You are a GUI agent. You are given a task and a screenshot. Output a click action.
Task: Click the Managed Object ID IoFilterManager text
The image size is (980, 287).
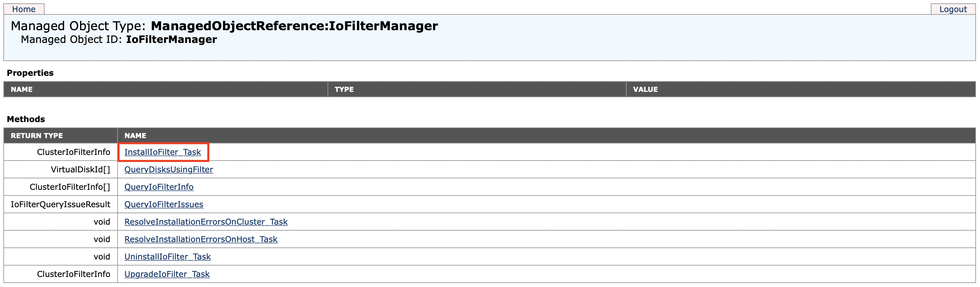coord(171,40)
